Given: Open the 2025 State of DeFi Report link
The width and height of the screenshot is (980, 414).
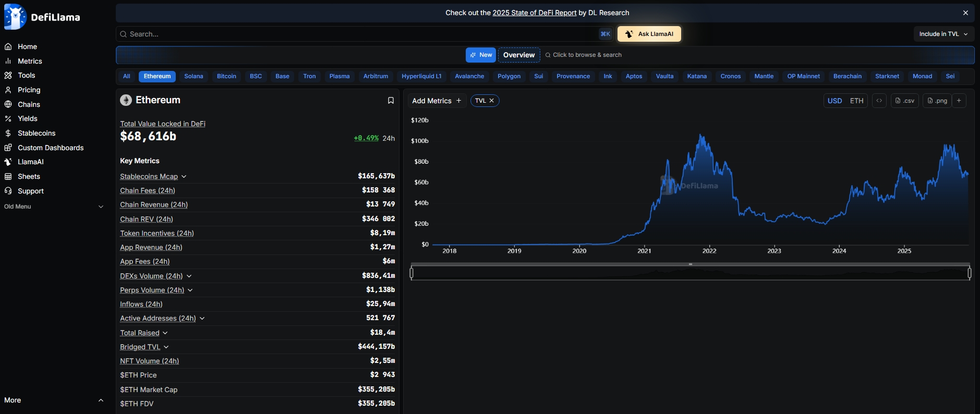Looking at the screenshot, I should click(x=535, y=13).
